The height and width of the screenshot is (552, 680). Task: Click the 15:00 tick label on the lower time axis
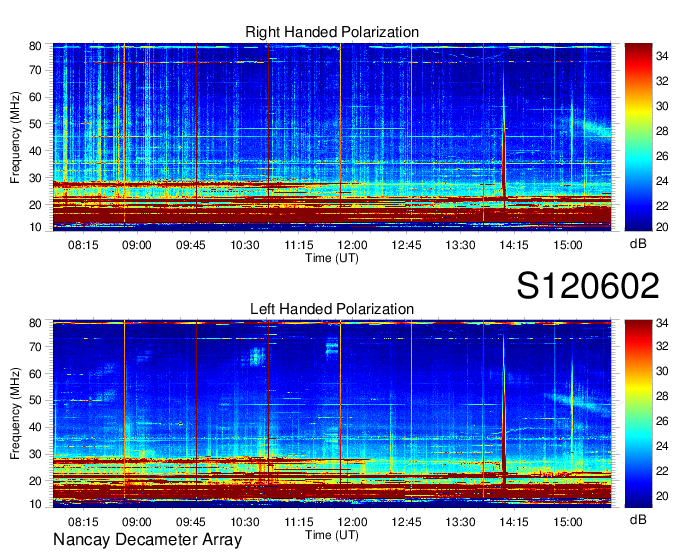pyautogui.click(x=568, y=522)
